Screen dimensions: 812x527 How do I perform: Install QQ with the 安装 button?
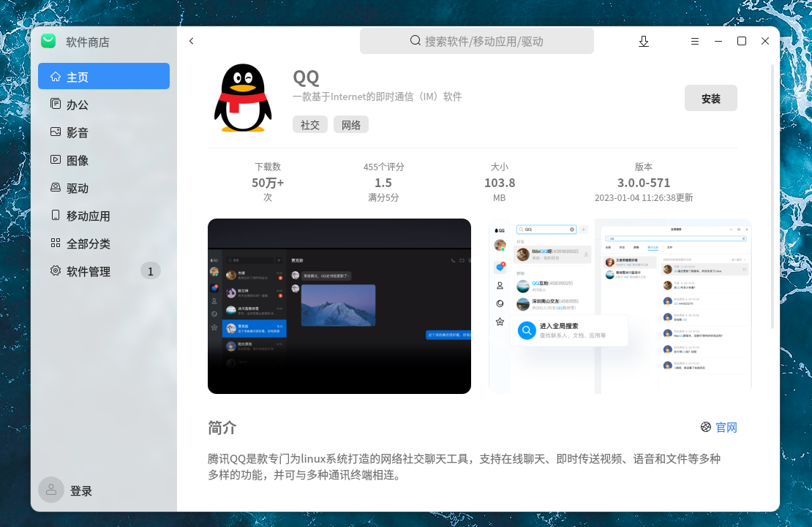coord(710,99)
